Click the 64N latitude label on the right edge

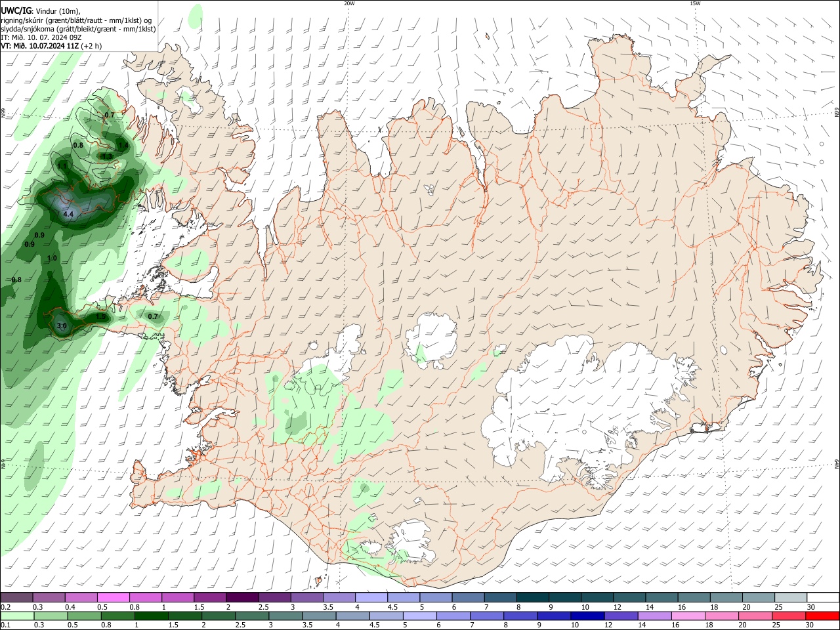[x=837, y=464]
